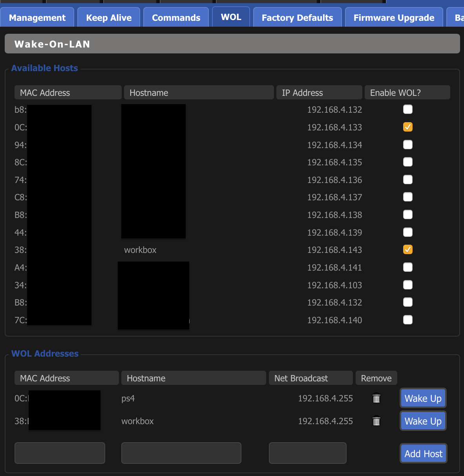The height and width of the screenshot is (476, 464).
Task: Select the Firmware Upgrade tab
Action: pyautogui.click(x=394, y=18)
